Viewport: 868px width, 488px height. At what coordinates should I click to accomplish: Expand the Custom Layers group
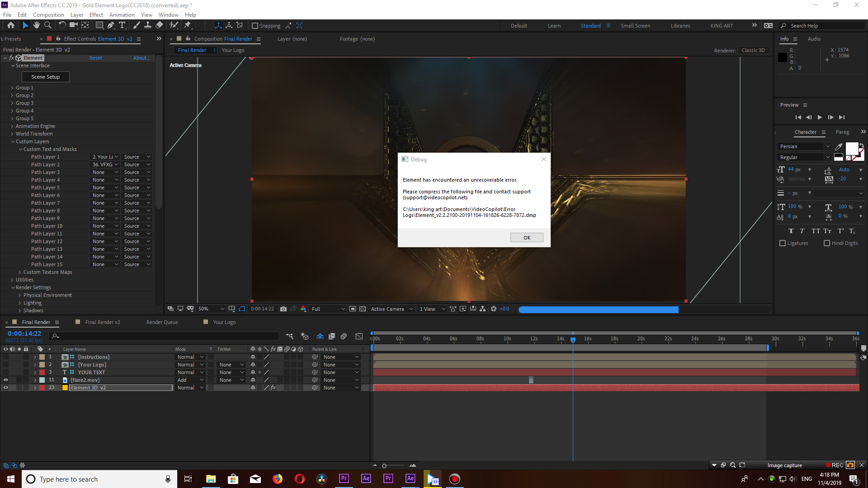[14, 141]
